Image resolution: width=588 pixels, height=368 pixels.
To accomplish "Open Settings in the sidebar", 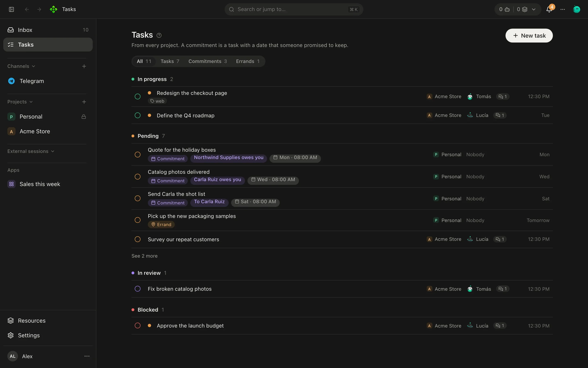I will tap(48, 335).
